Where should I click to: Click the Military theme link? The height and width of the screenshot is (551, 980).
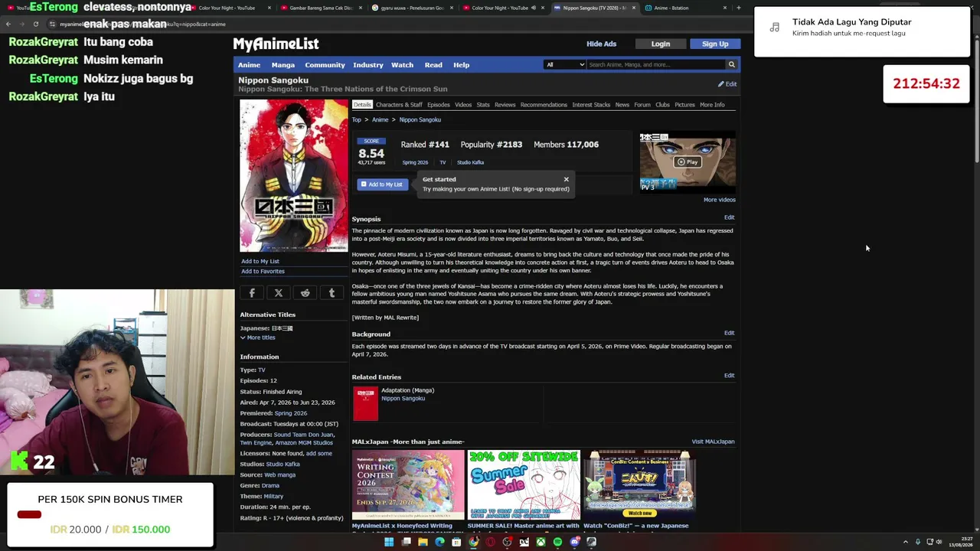coord(273,496)
